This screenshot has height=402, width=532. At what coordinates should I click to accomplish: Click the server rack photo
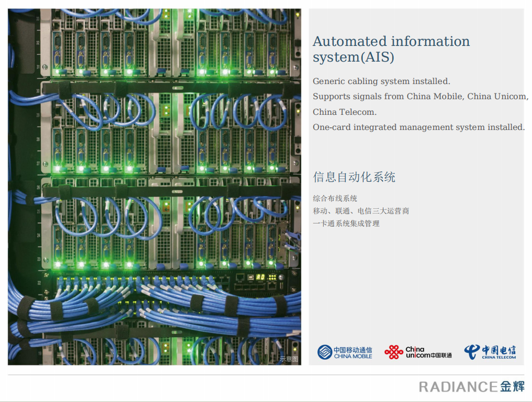(154, 157)
